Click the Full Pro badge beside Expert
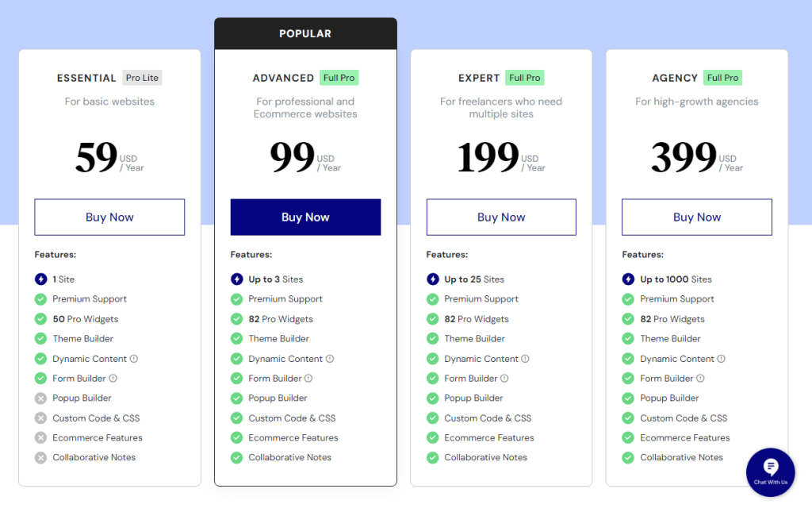The height and width of the screenshot is (508, 812). coord(524,78)
